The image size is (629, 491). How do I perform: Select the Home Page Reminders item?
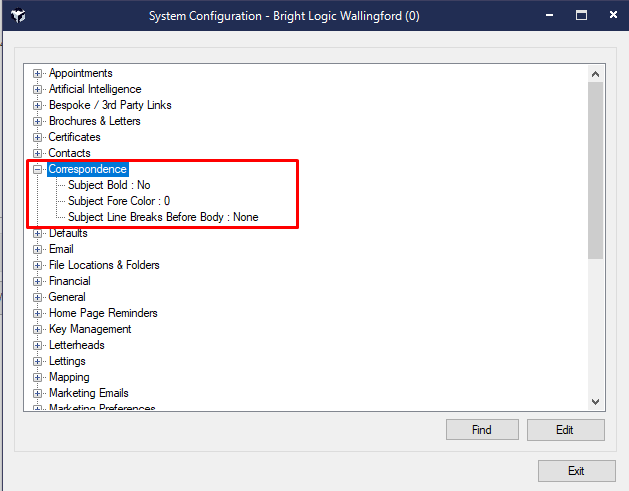(103, 313)
